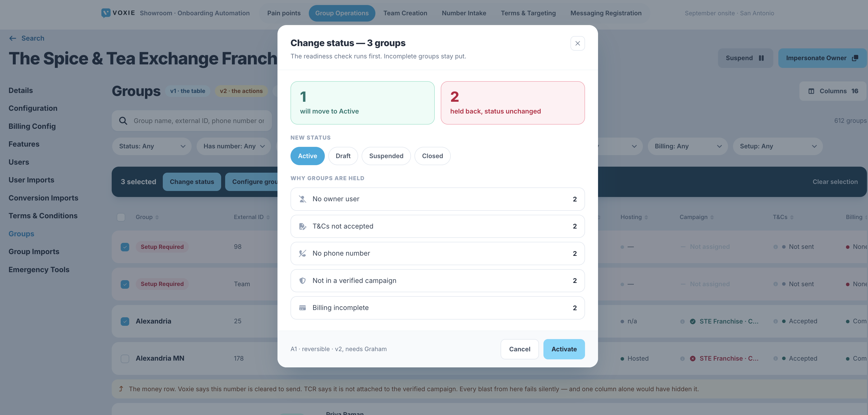868x415 pixels.
Task: Click the Suspend button
Action: click(745, 58)
